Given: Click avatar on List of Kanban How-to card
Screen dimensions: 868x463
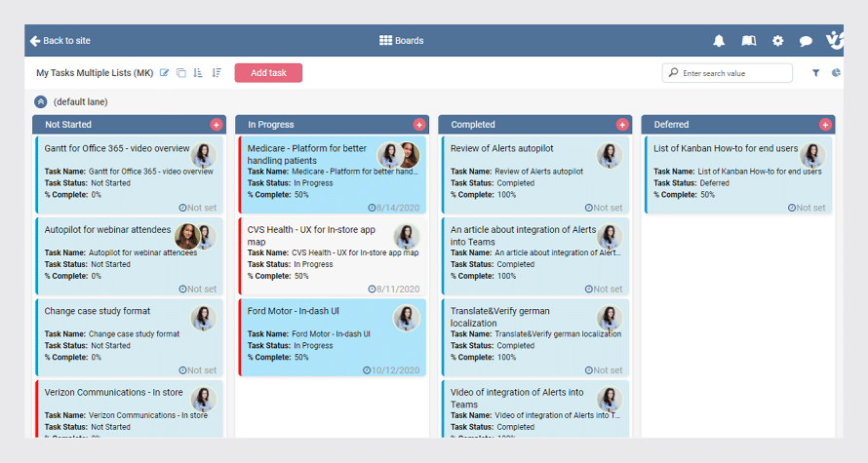Looking at the screenshot, I should (x=812, y=155).
